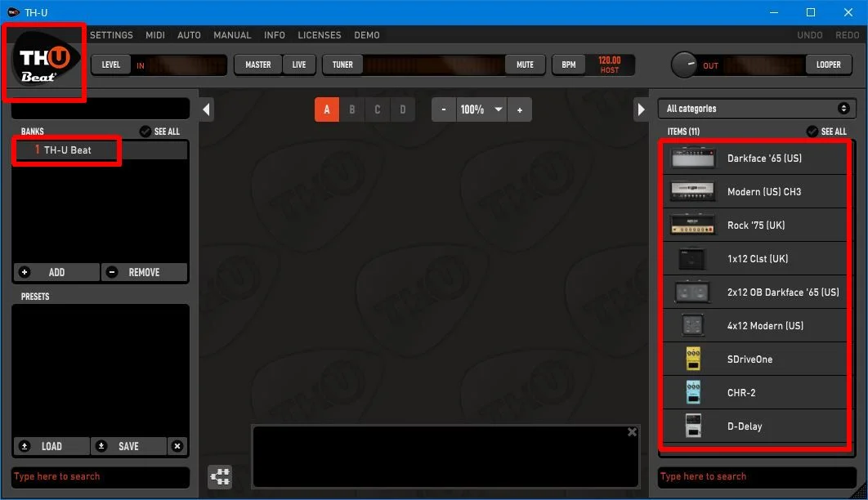Increase zoom with the plus button
868x500 pixels.
[519, 109]
